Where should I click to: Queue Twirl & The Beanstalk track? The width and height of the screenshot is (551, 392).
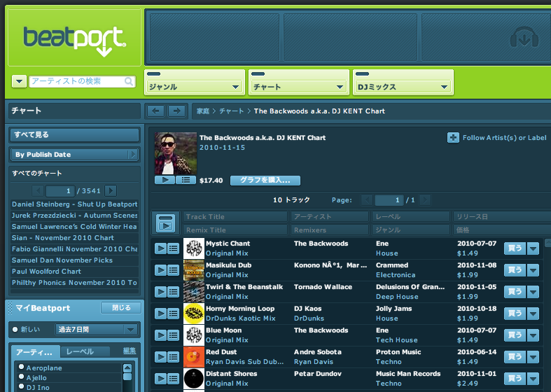pyautogui.click(x=173, y=292)
